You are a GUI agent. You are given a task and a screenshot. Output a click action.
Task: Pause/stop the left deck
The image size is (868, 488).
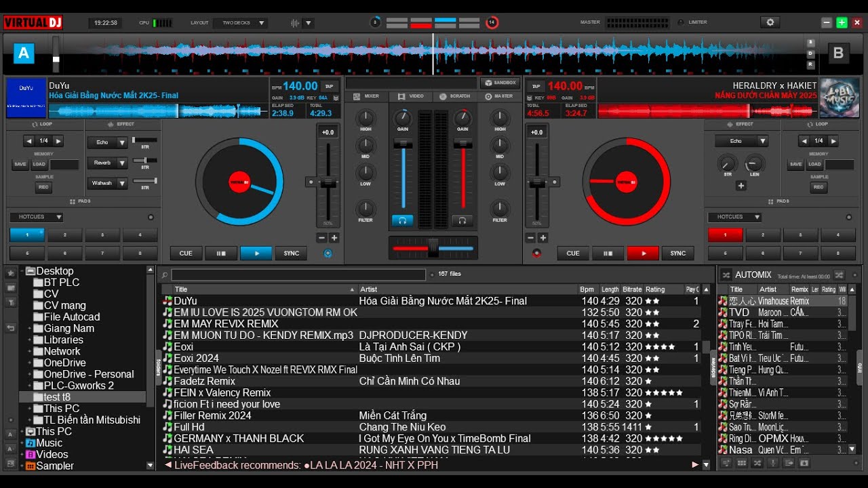pyautogui.click(x=221, y=253)
